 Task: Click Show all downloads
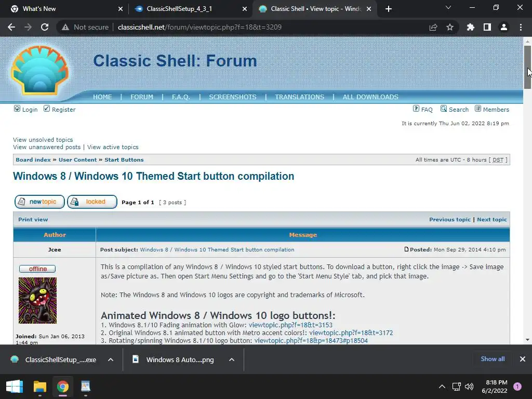[x=493, y=359]
